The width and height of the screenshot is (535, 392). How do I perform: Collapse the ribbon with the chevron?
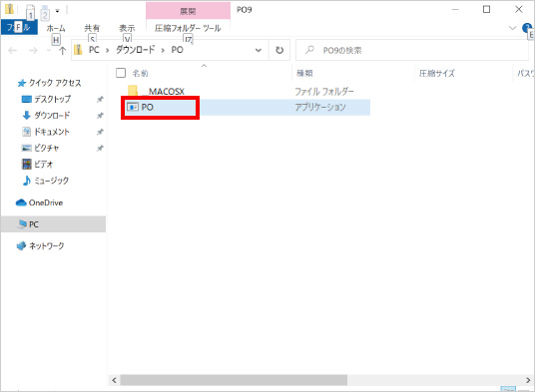pyautogui.click(x=512, y=28)
